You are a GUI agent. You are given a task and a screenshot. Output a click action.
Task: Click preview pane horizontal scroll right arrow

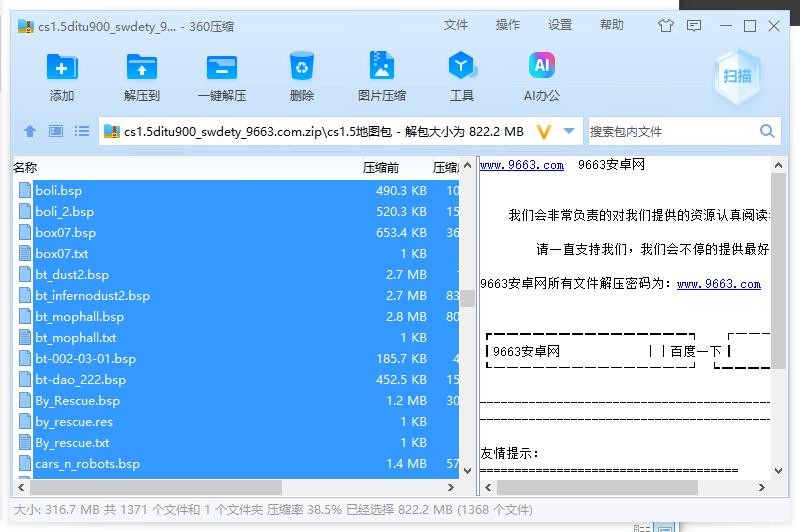(x=761, y=488)
